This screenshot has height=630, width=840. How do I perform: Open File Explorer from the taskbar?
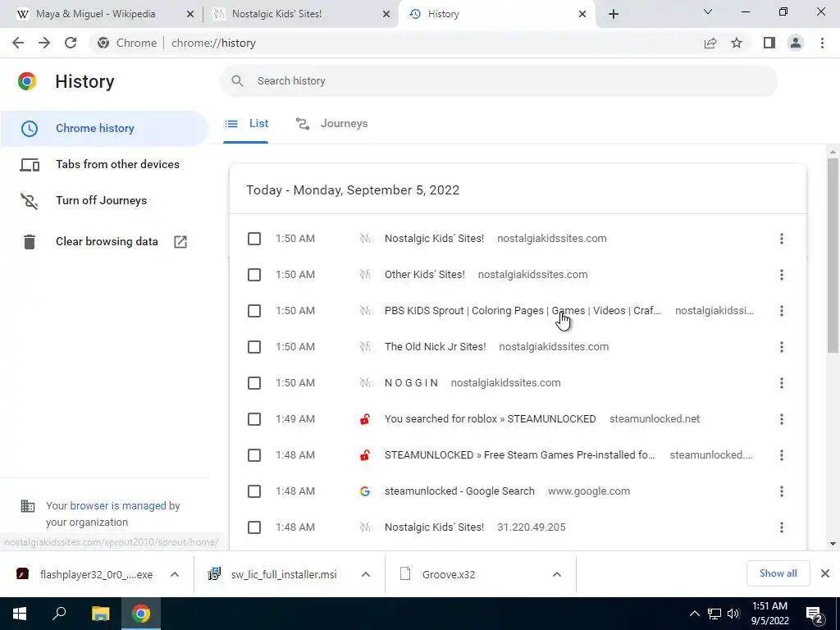tap(100, 614)
